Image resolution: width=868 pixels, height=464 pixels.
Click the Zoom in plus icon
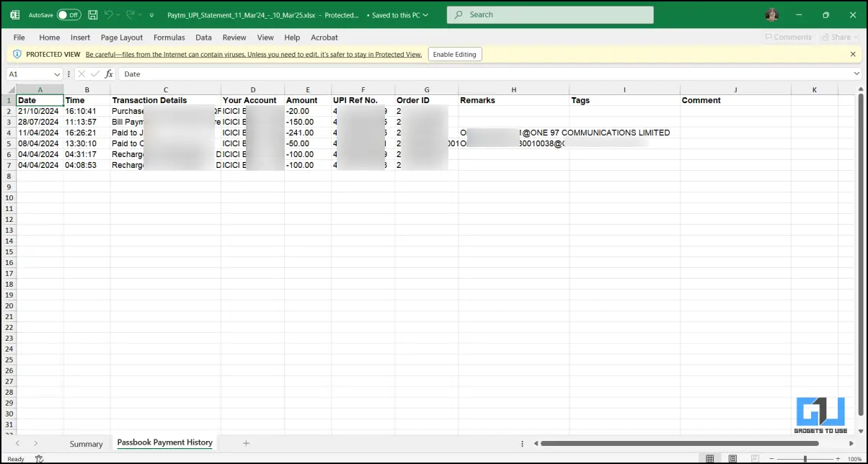point(838,458)
